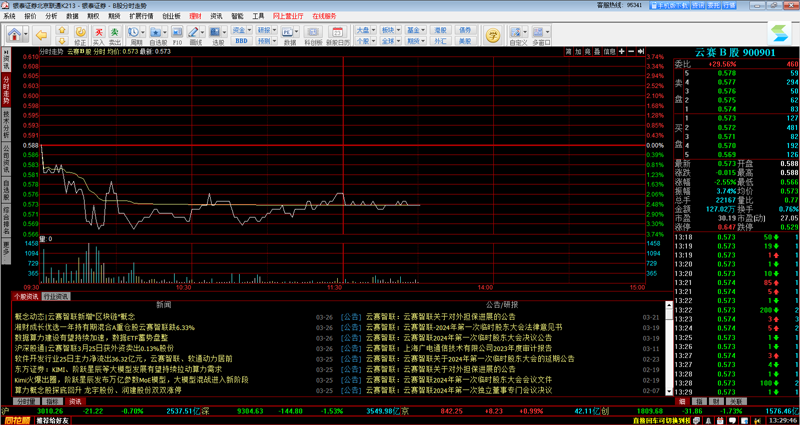
Task: Click the 委托 button in title bar
Action: tap(714, 5)
